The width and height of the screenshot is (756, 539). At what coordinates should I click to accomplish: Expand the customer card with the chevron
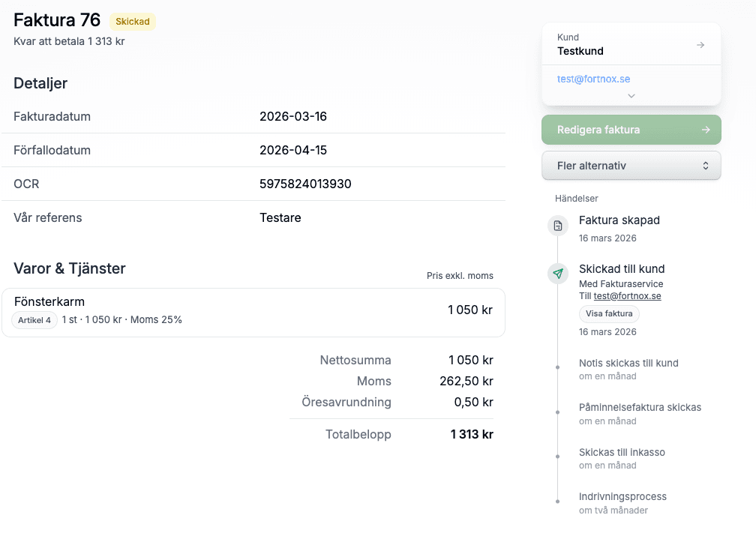click(x=631, y=96)
